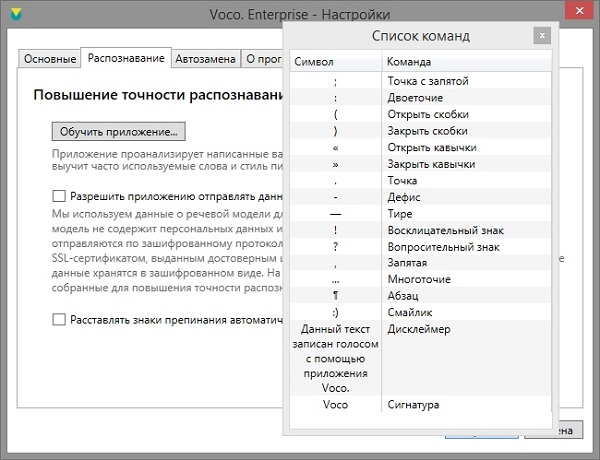Select the Распознавание tab
This screenshot has height=460, width=600.
126,59
